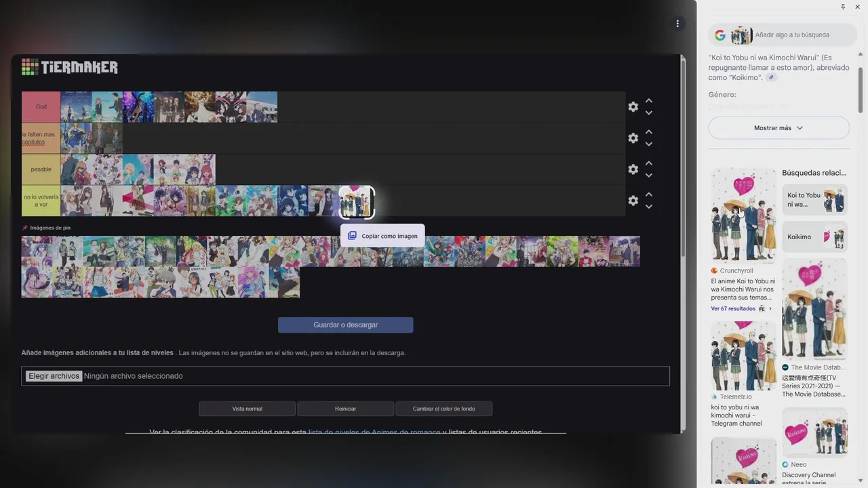
Task: Click the link chip after 'Koikimo'
Action: 771,77
